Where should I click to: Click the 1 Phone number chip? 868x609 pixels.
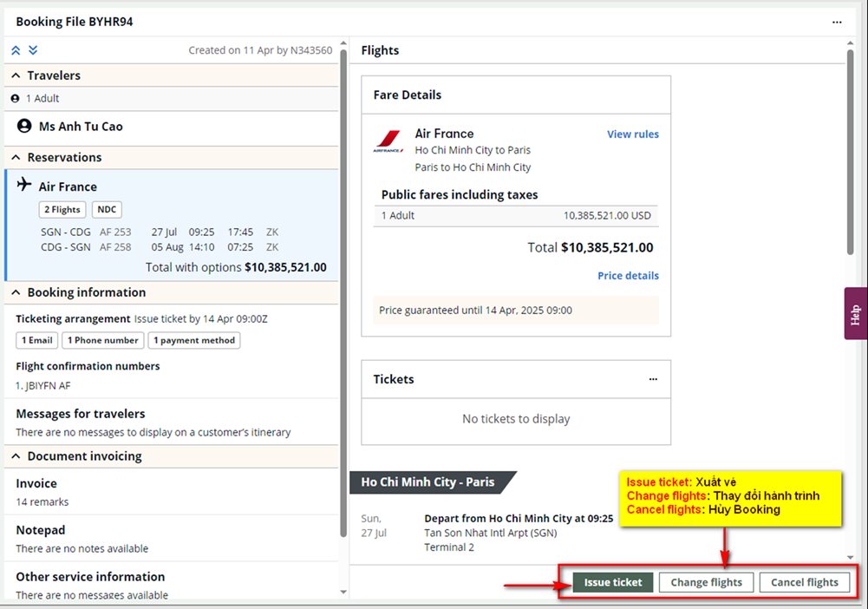click(103, 340)
